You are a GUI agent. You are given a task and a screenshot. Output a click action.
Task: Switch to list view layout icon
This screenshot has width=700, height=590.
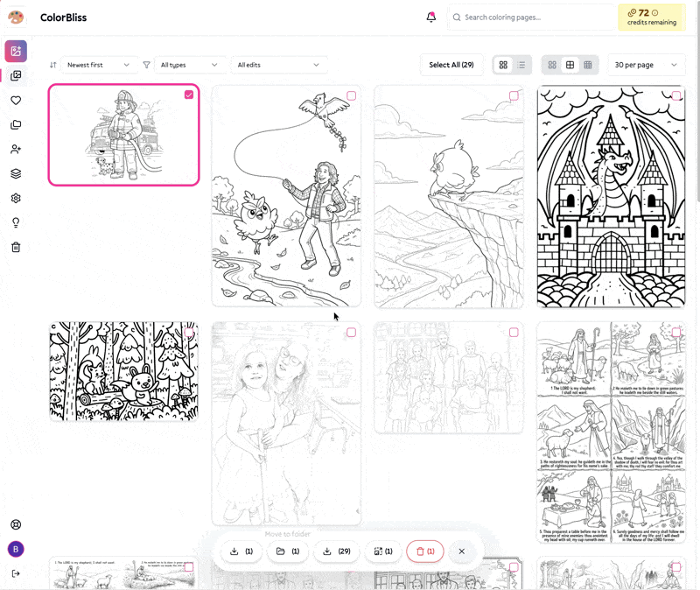(x=521, y=65)
